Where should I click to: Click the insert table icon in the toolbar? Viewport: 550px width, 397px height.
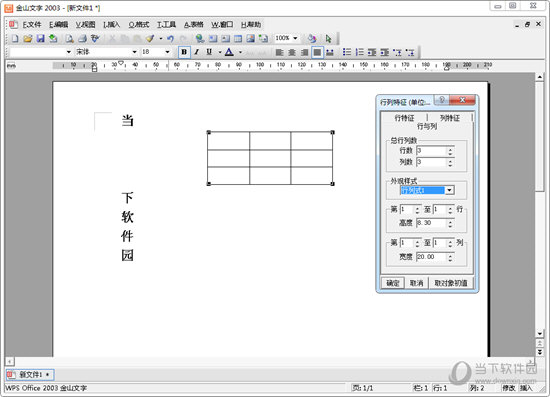pyautogui.click(x=238, y=38)
